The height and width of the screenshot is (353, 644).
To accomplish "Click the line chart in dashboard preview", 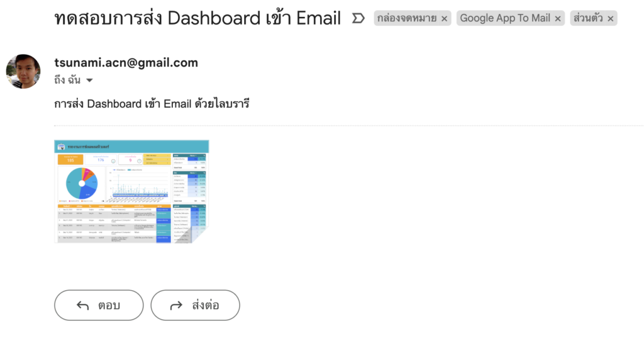I will point(139,184).
